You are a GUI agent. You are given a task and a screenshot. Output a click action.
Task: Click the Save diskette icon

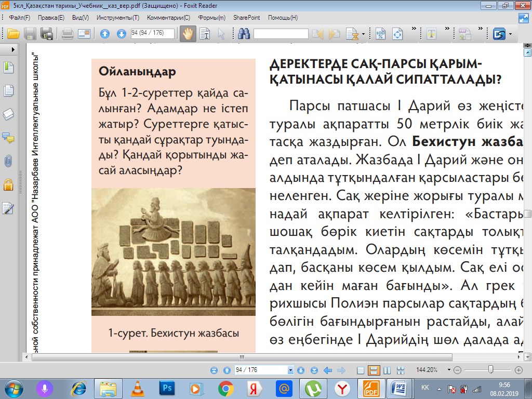pos(30,34)
